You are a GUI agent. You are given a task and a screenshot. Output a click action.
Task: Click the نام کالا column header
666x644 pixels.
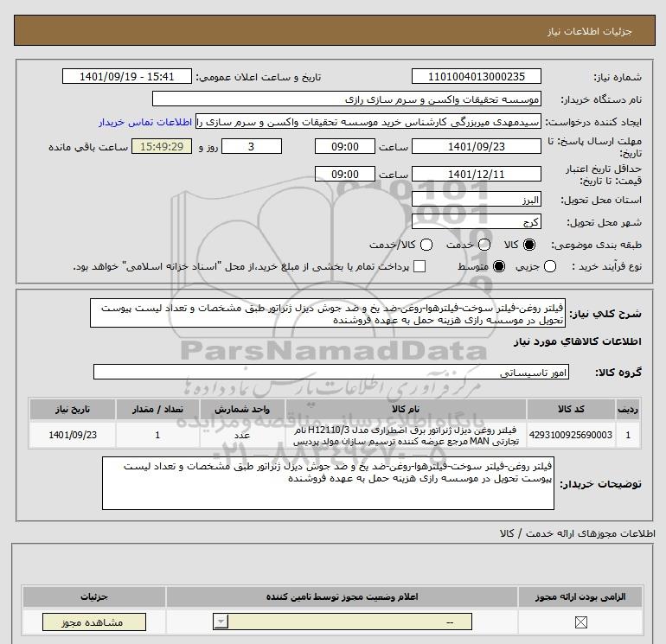pos(406,409)
